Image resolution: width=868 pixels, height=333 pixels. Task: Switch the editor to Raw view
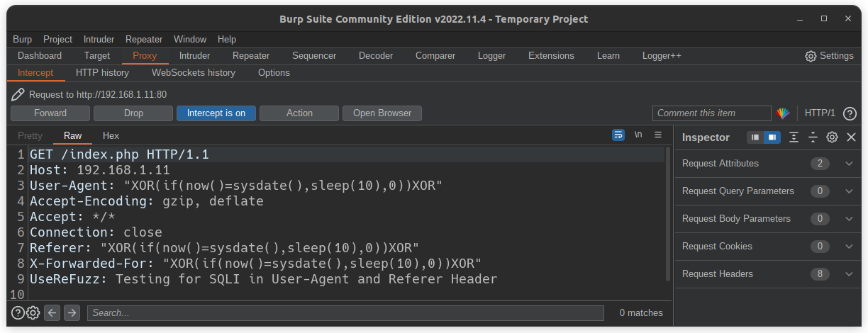(72, 135)
